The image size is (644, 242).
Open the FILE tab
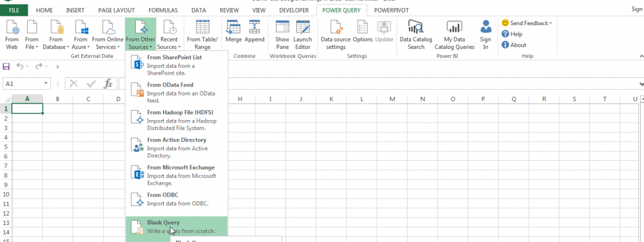(x=14, y=10)
